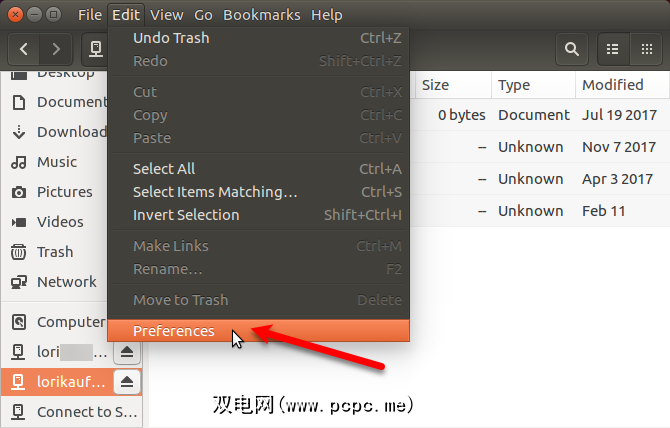Select the file row dated Nov 7 2017
The image size is (670, 428).
click(540, 147)
